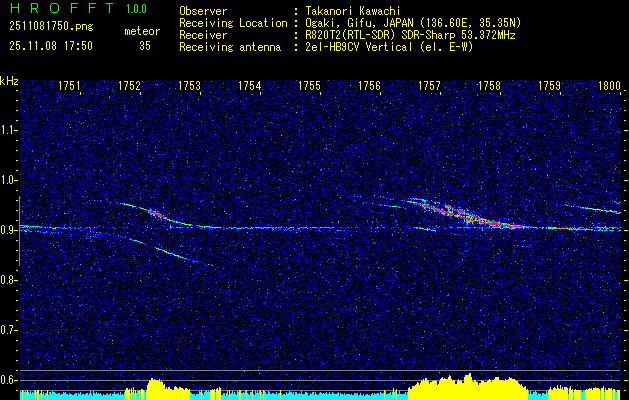The image size is (629, 400).
Task: Click the Ogaki, Gifu, JAPAN location text
Action: pyautogui.click(x=413, y=23)
